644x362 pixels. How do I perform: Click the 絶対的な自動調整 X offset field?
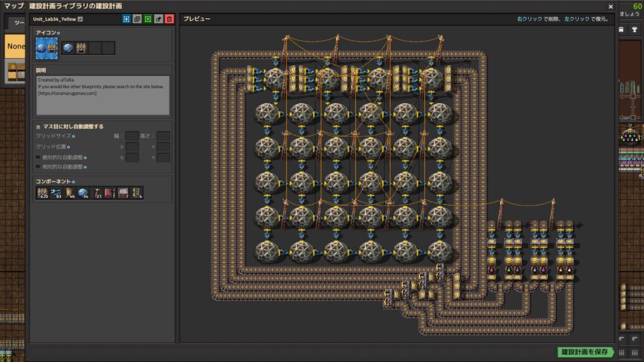pyautogui.click(x=132, y=157)
